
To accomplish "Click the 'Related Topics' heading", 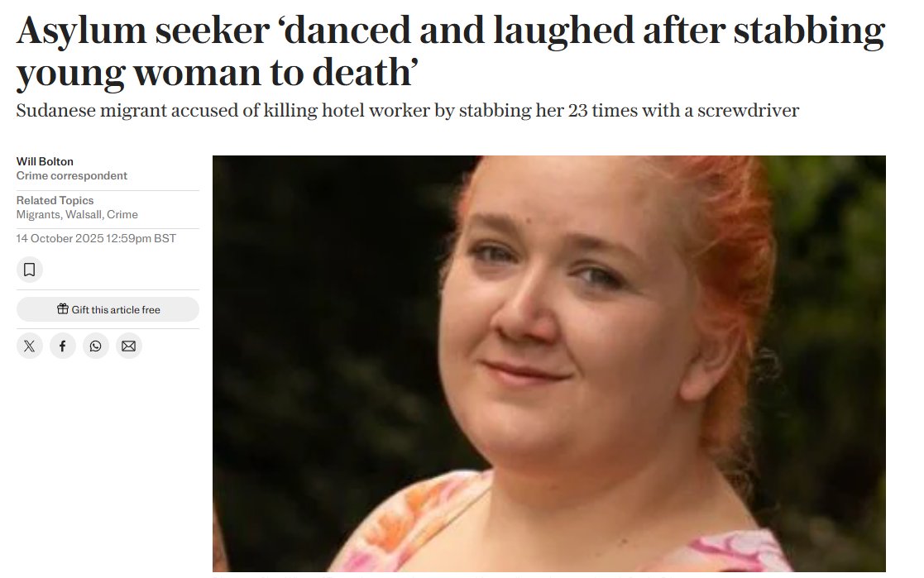I will [x=55, y=200].
